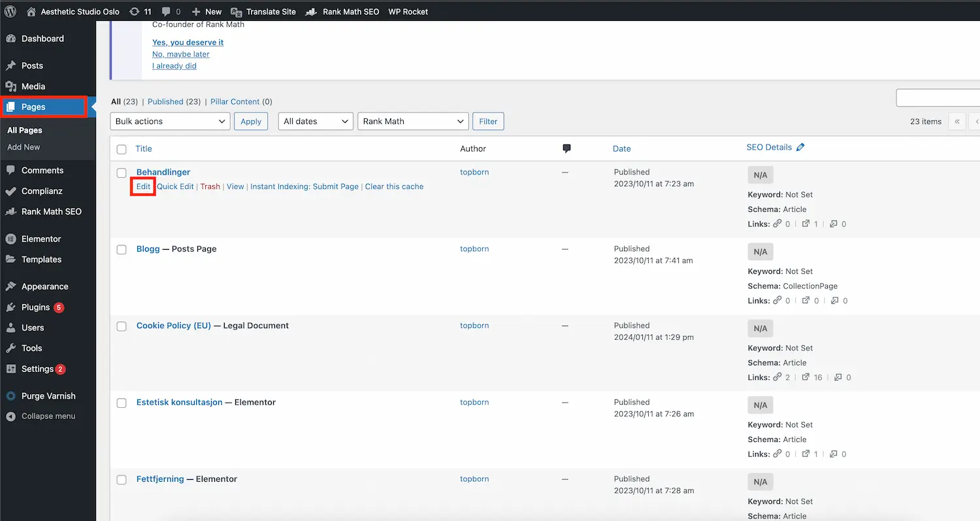
Task: Click the Posts pin icon in sidebar
Action: 10,65
